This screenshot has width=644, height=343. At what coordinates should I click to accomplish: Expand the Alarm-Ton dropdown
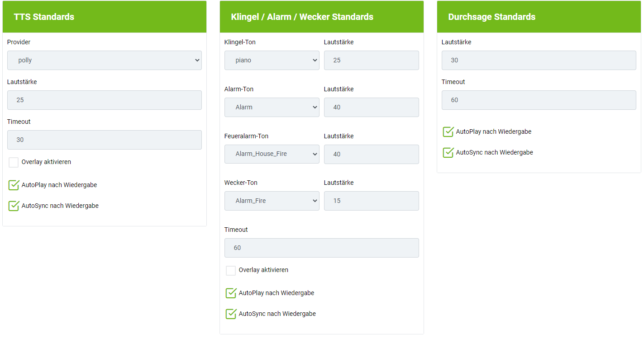coord(272,107)
